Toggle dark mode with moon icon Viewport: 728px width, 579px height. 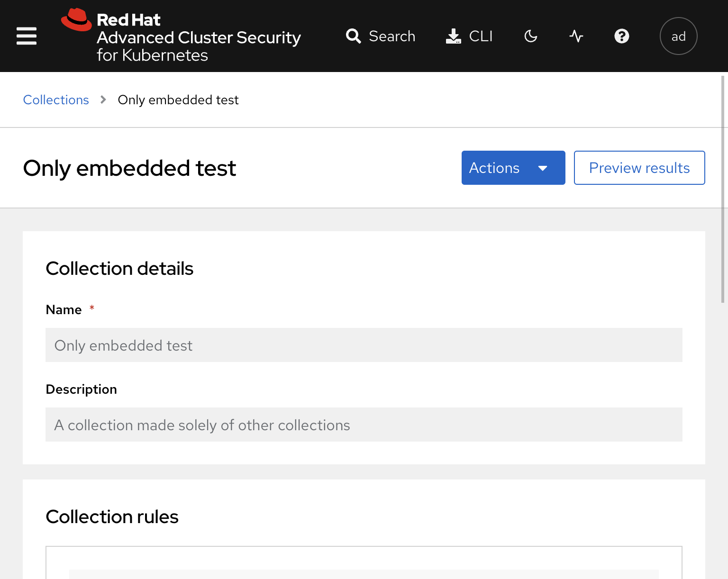pos(531,36)
